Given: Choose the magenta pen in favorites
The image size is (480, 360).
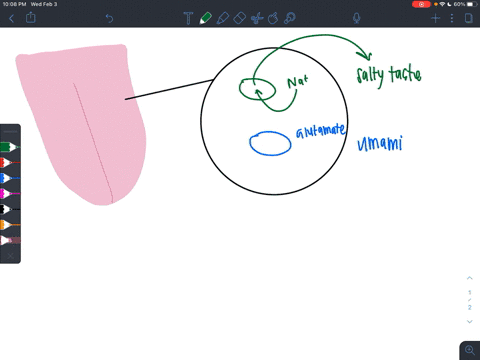Looking at the screenshot, I should (x=10, y=193).
